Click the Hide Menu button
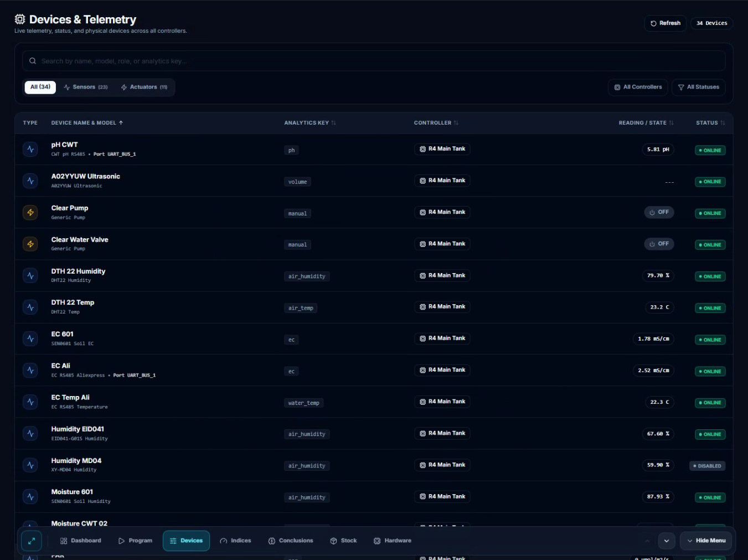This screenshot has width=748, height=560. click(x=706, y=541)
